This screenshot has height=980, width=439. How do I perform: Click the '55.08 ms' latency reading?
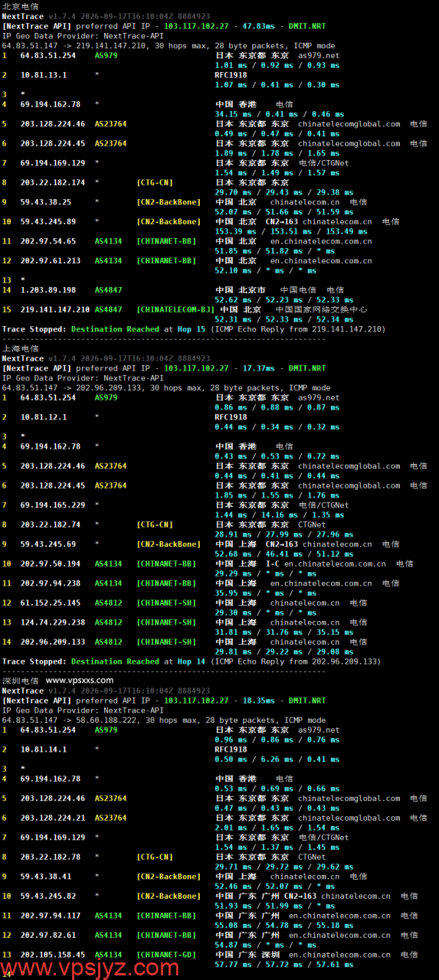(234, 926)
